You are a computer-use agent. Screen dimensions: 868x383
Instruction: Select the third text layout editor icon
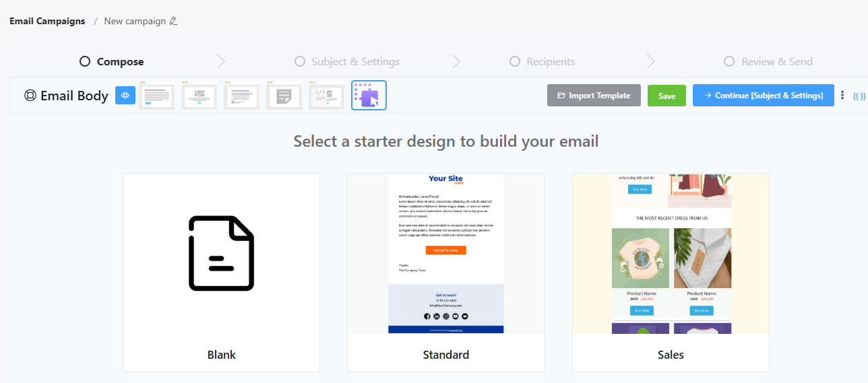pyautogui.click(x=242, y=96)
